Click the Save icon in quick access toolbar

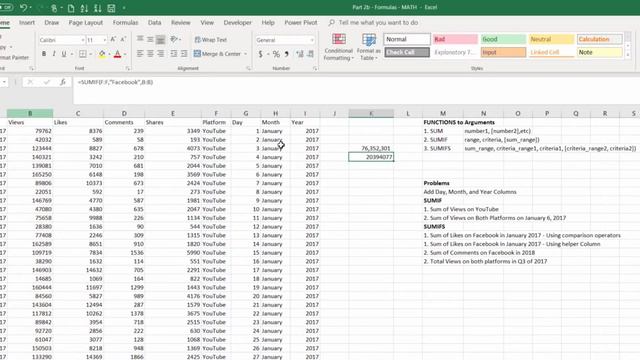click(111, 8)
